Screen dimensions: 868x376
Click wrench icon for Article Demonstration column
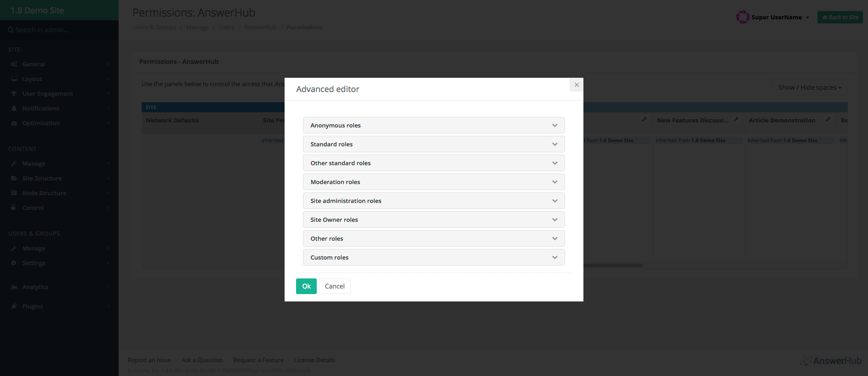[x=828, y=119]
